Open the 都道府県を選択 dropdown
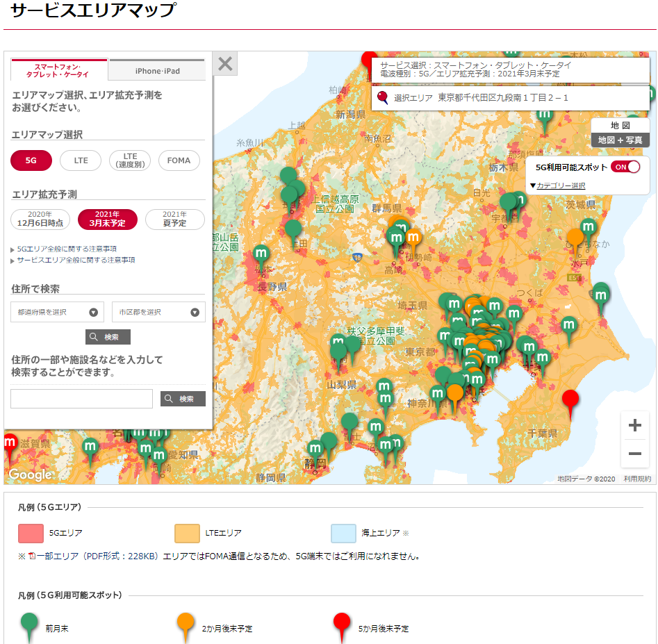The image size is (658, 644). [57, 312]
